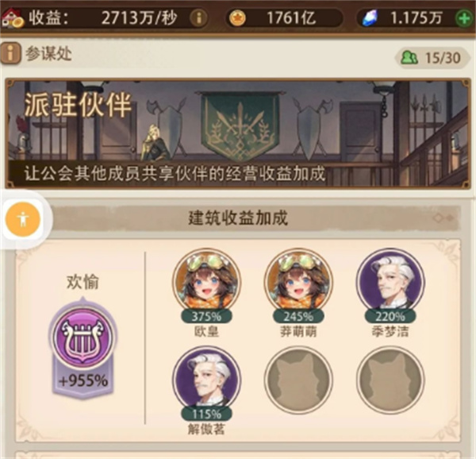Tap the gold coin icon beside 1761亿

point(237,18)
